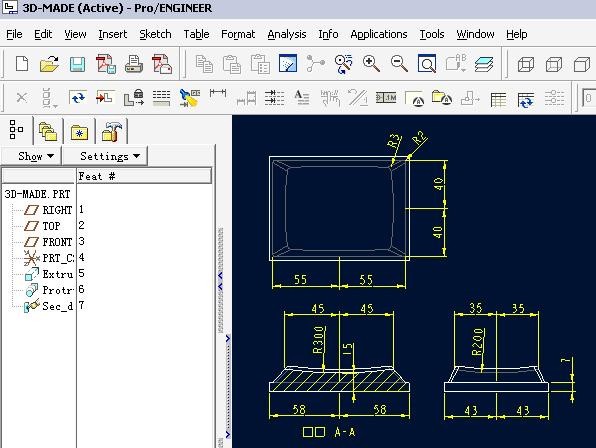
Task: Select the RIGHT datum plane tree item
Action: tap(48, 210)
